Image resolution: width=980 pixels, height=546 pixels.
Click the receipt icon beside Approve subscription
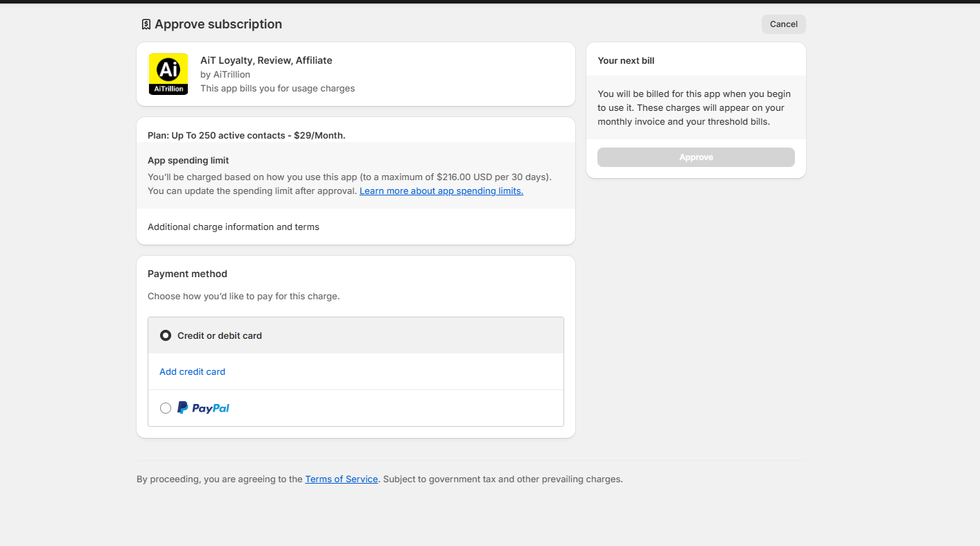point(146,24)
